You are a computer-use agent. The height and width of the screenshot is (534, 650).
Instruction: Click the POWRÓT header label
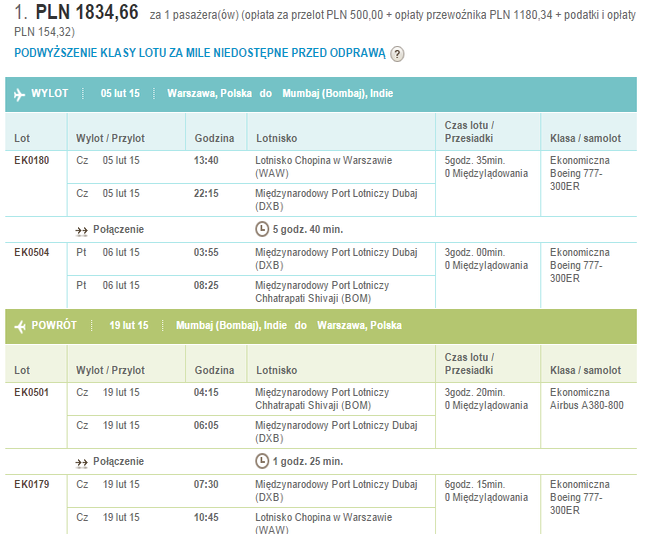click(54, 325)
